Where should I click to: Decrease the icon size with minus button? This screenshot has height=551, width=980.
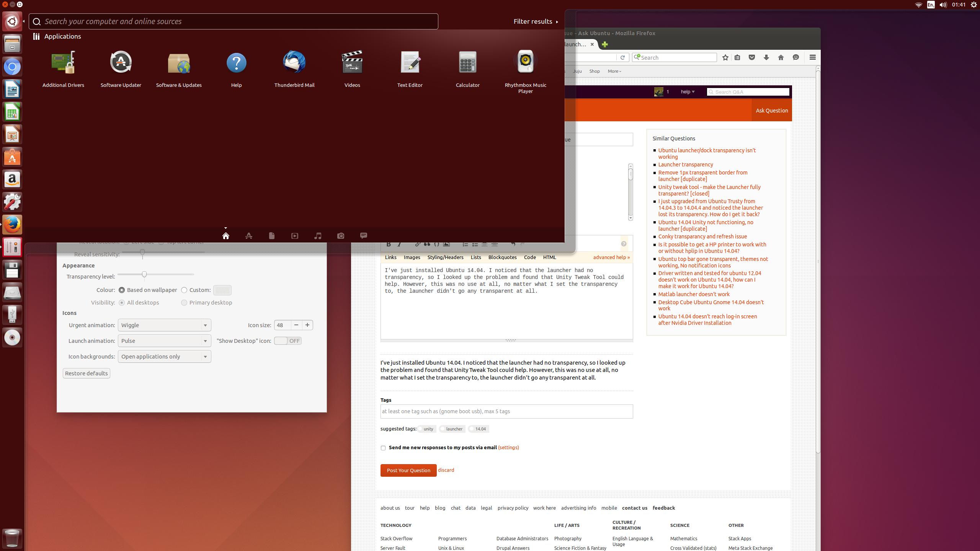coord(296,325)
